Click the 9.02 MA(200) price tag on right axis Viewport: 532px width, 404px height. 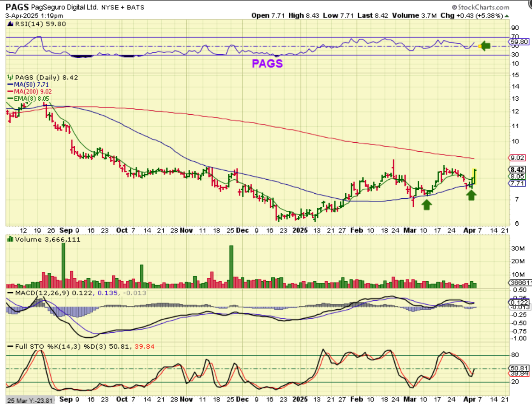(517, 157)
